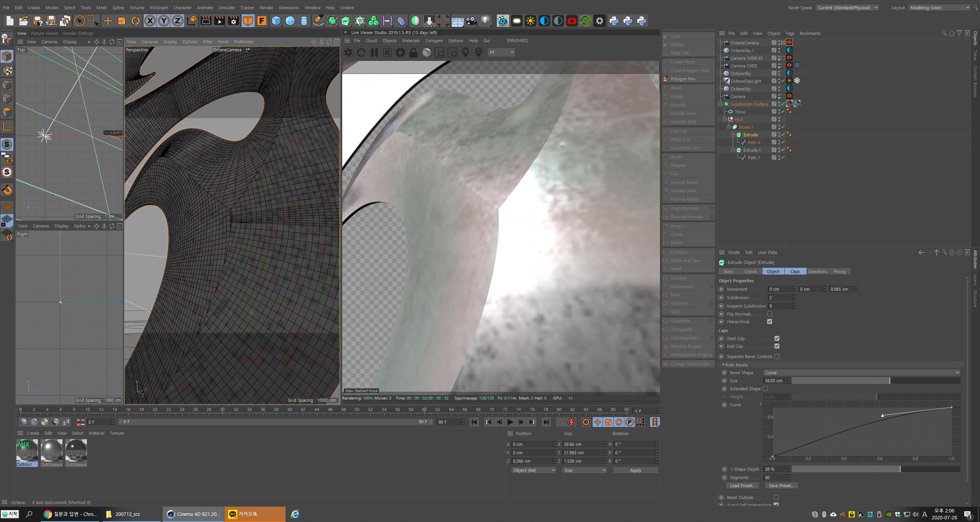Image resolution: width=980 pixels, height=522 pixels.
Task: Toggle visibility dots of Torus object
Action: click(779, 112)
